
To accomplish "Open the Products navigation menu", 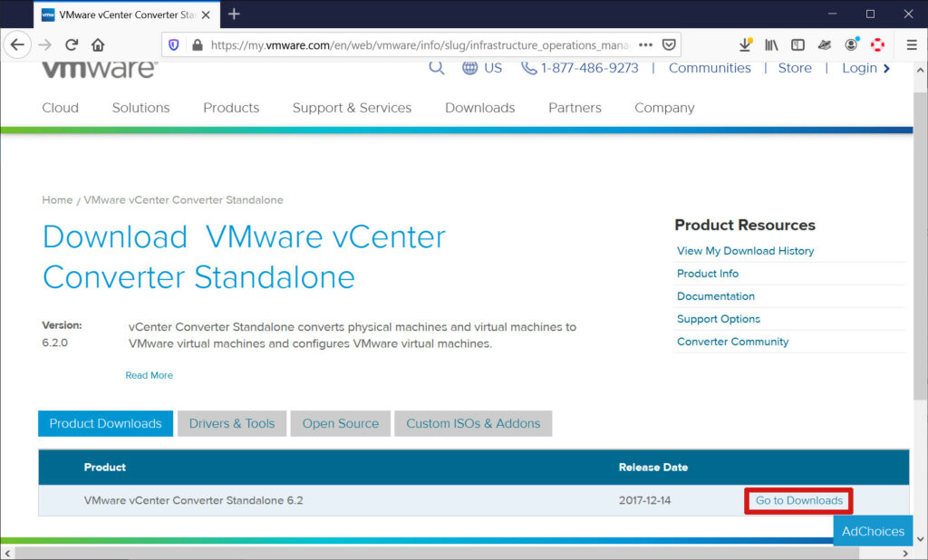I will pos(231,108).
